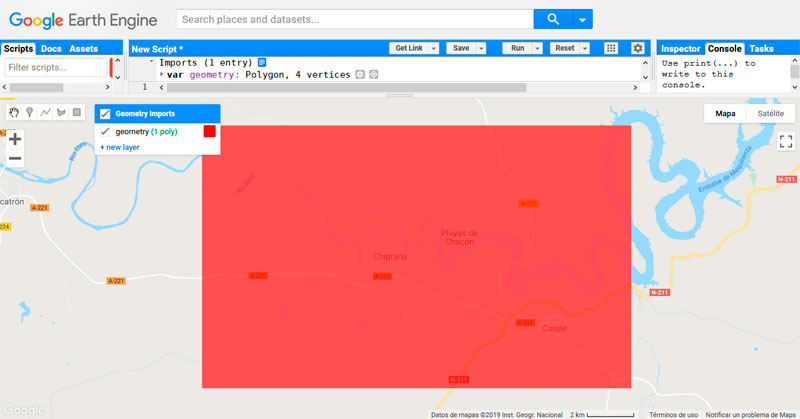Select the draw polygon shape tool
The width and height of the screenshot is (800, 419).
point(61,112)
